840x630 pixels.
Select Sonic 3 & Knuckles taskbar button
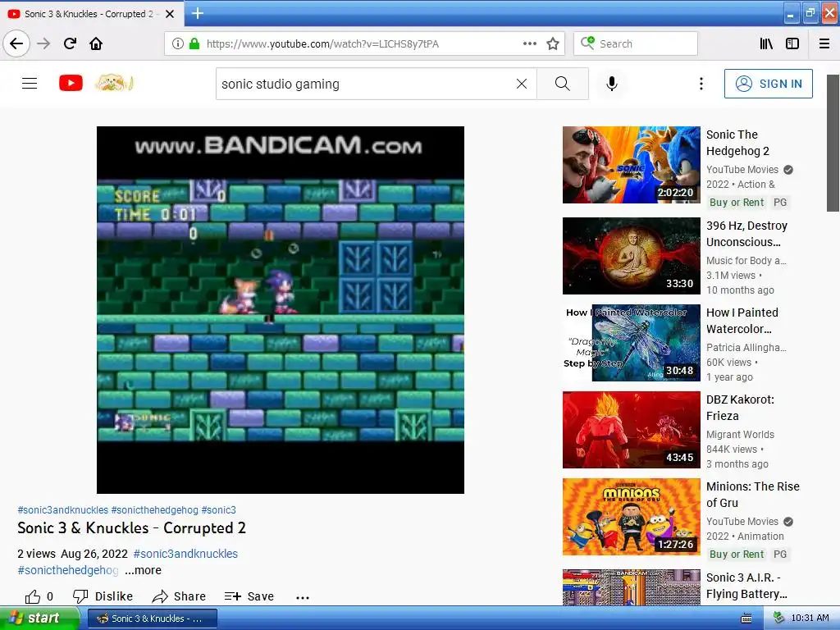[x=152, y=619]
